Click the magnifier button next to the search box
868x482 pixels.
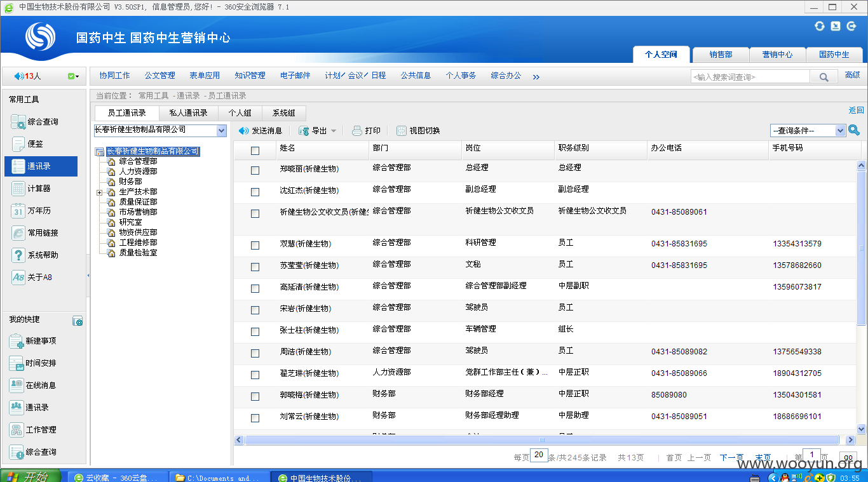[x=824, y=77]
